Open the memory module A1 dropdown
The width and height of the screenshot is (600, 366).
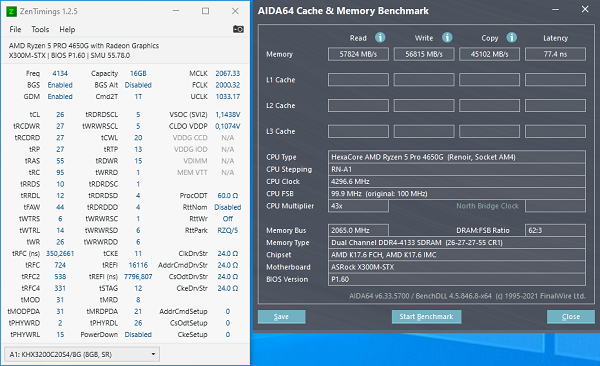click(82, 355)
